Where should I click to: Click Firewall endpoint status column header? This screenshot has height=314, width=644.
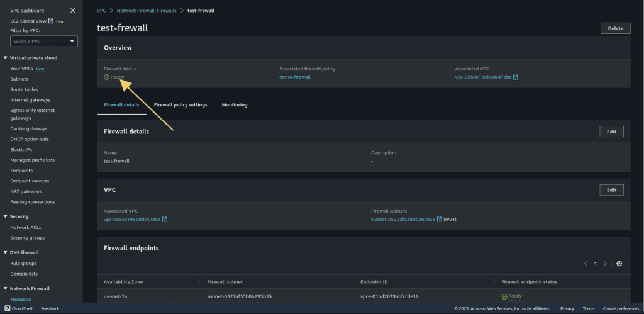tap(530, 282)
